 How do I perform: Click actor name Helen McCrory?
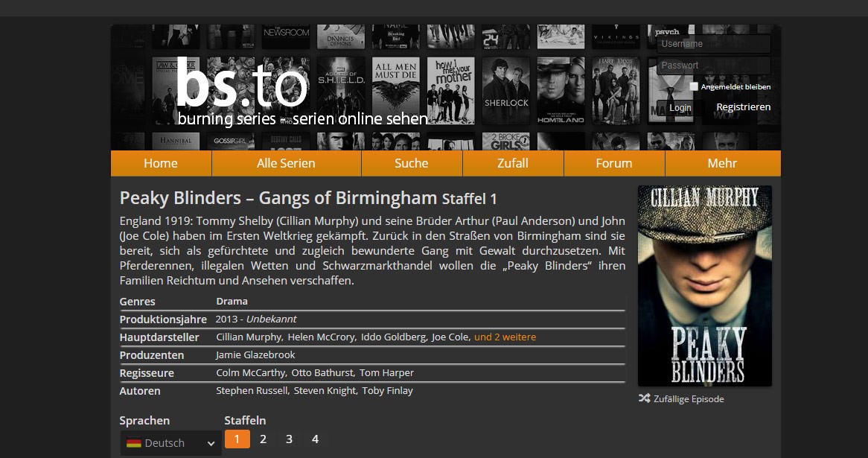tap(321, 337)
